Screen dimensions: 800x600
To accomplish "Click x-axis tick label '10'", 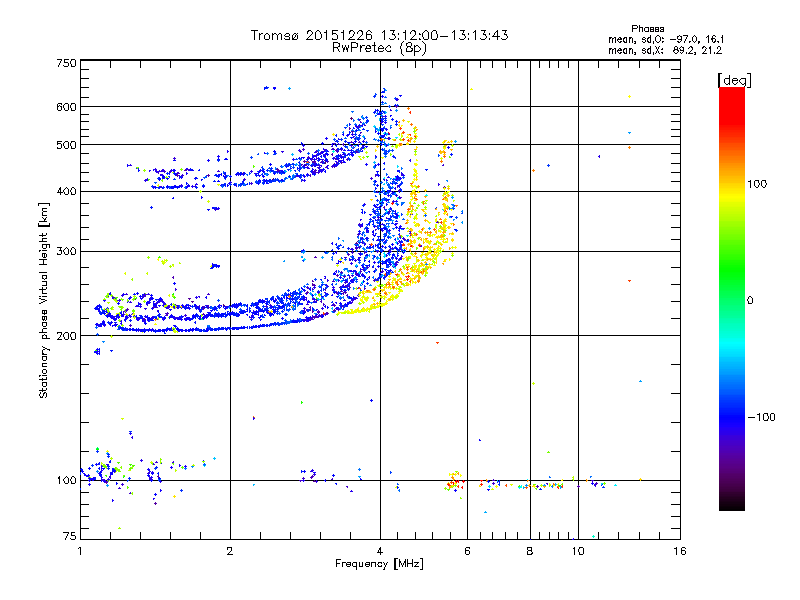I will pyautogui.click(x=578, y=551).
